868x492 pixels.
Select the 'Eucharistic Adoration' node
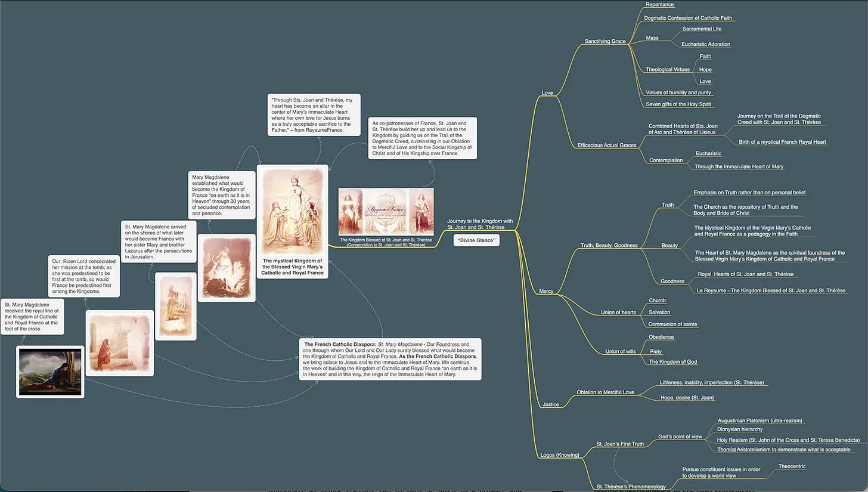705,44
